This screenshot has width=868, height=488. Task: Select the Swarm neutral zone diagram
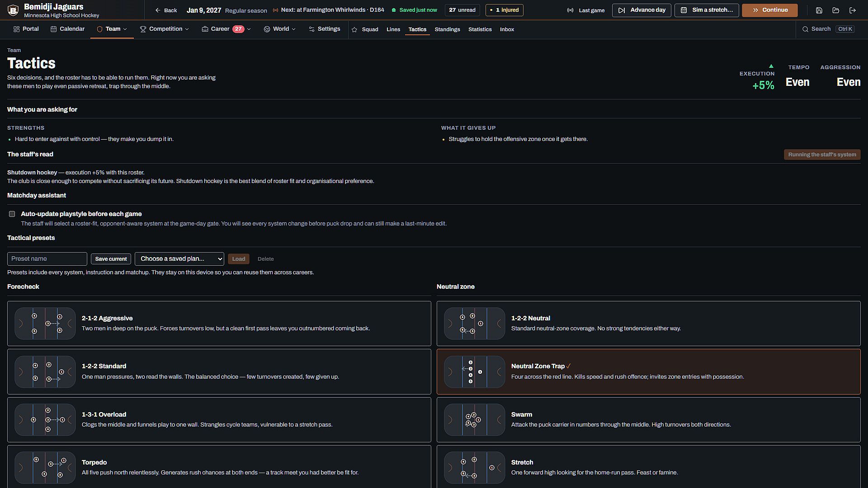coord(475,420)
